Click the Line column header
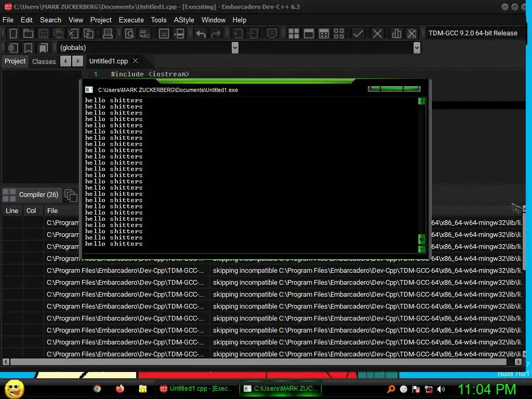 [12, 211]
